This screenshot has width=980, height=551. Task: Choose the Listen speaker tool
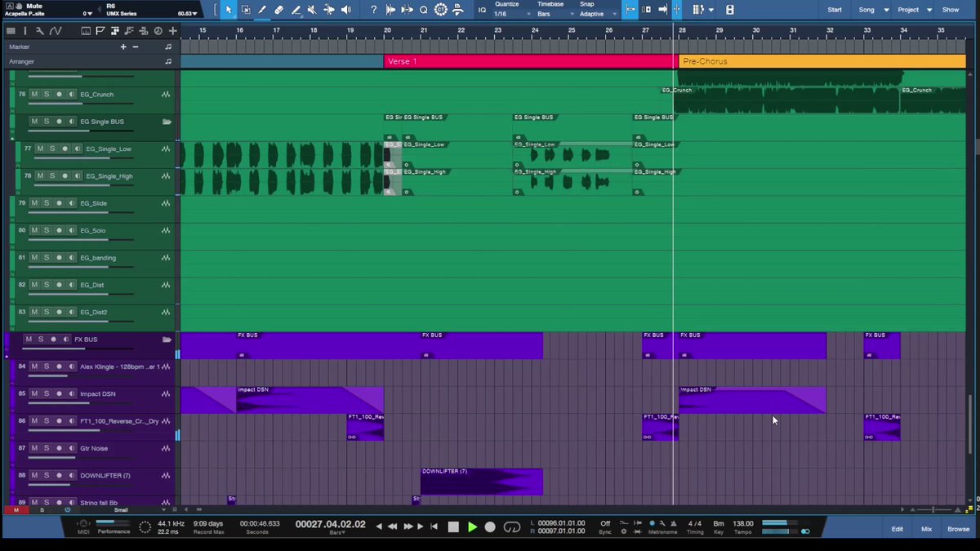coord(346,10)
